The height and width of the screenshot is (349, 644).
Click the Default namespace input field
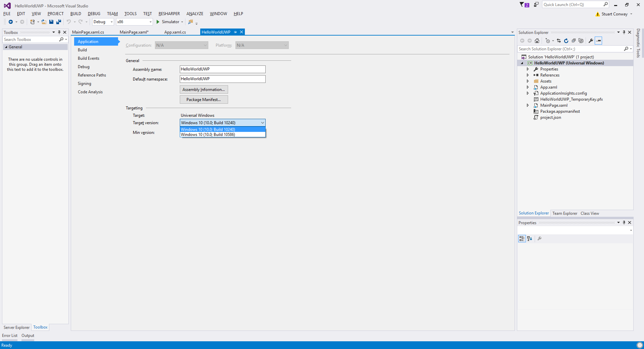coord(223,79)
